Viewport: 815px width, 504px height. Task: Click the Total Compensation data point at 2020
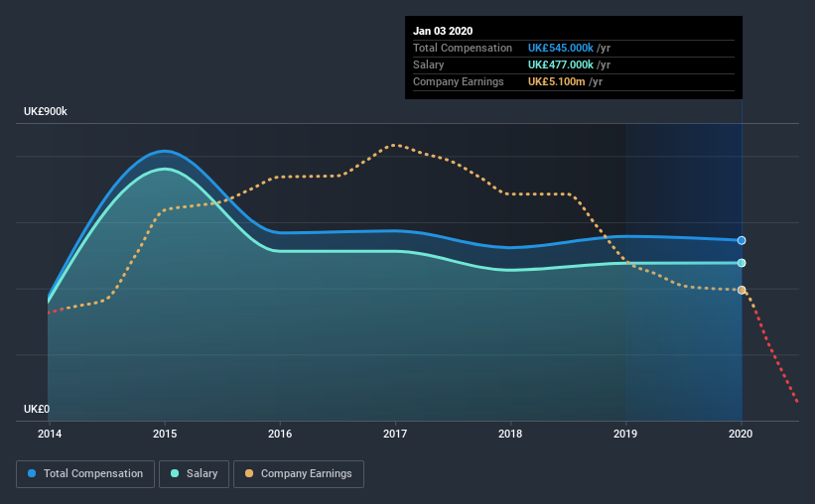(x=742, y=240)
